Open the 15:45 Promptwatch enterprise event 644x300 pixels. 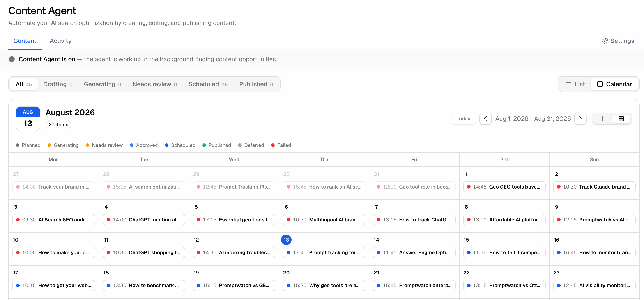click(x=414, y=285)
